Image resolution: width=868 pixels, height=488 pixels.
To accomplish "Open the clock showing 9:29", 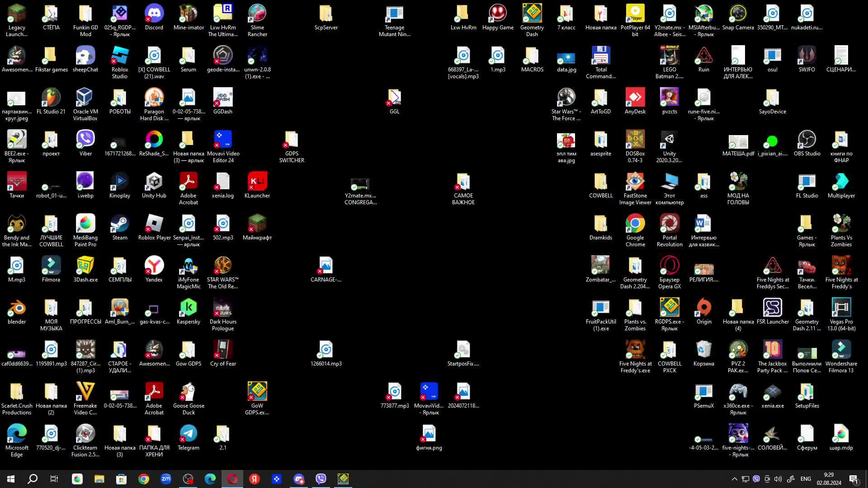I will (829, 479).
